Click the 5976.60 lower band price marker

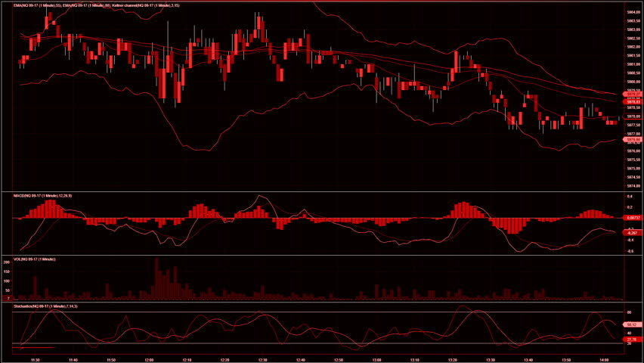(x=633, y=140)
